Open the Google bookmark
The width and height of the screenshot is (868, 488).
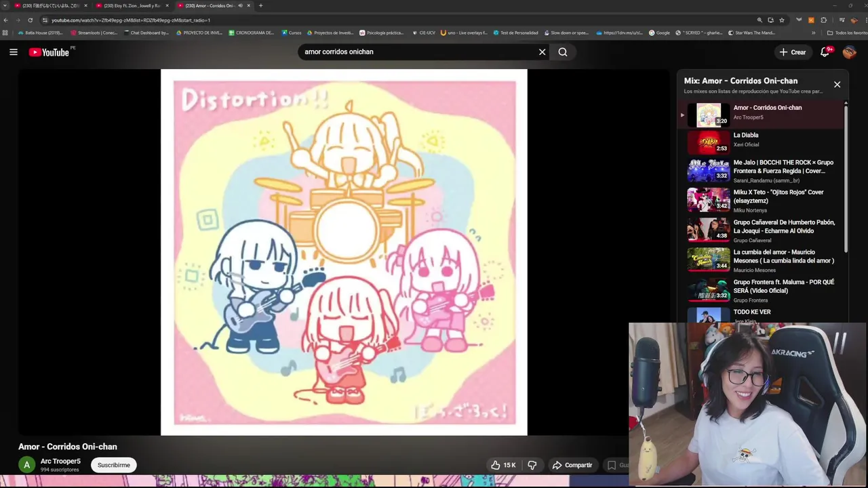coord(659,33)
